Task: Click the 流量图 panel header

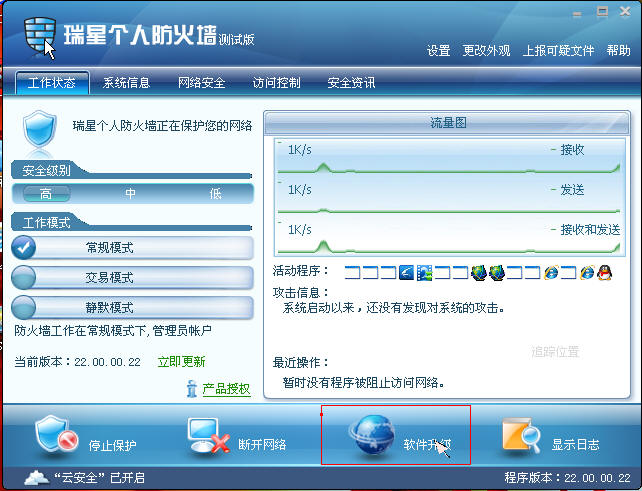Action: (x=447, y=122)
